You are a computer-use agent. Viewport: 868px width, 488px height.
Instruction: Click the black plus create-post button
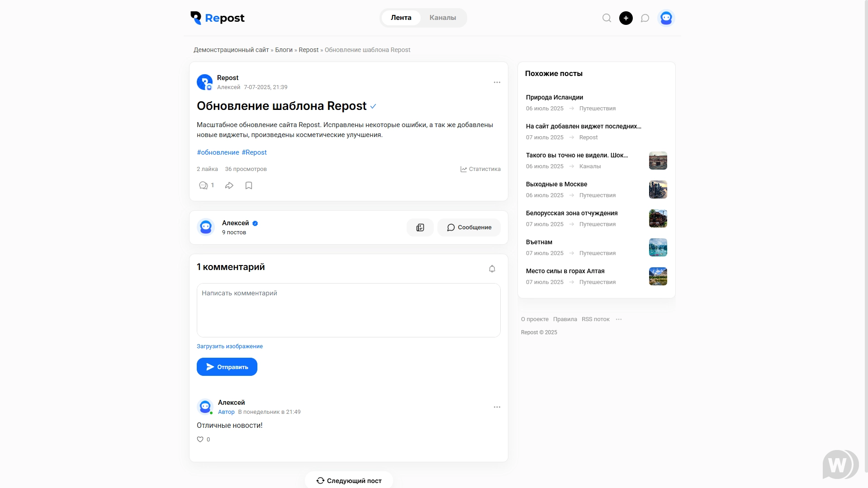pos(626,18)
